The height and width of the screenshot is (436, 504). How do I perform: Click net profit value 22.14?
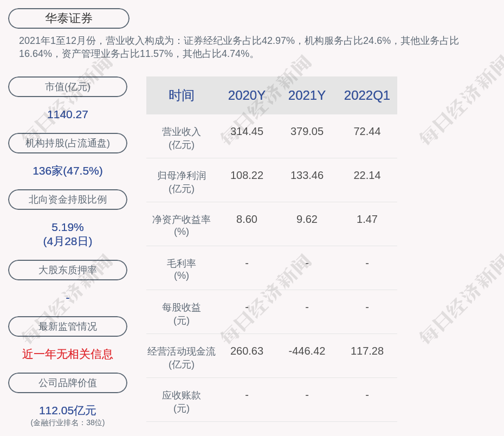367,175
